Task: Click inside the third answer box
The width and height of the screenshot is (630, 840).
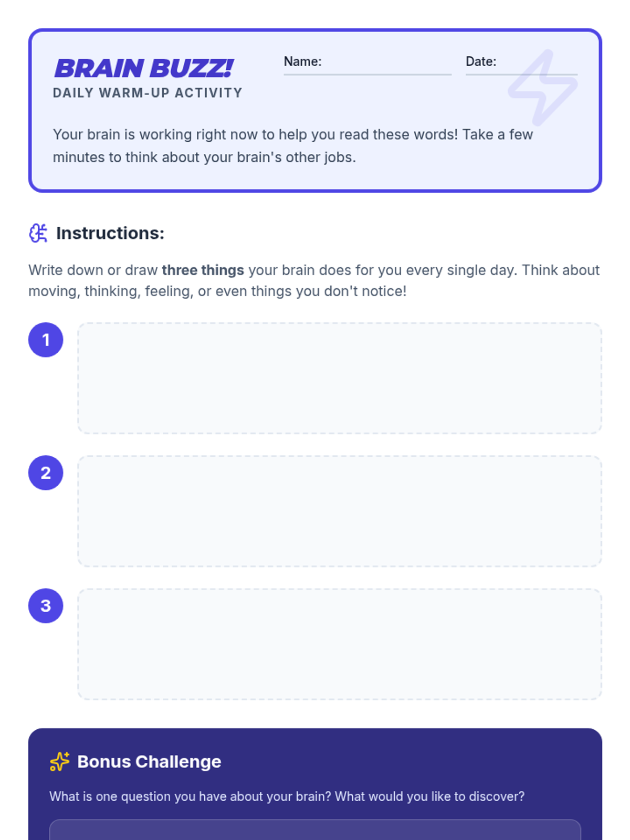Action: tap(340, 644)
